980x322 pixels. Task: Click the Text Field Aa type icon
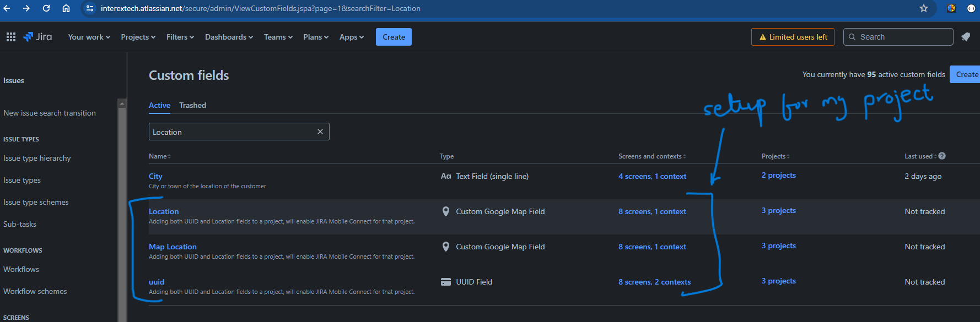click(446, 176)
